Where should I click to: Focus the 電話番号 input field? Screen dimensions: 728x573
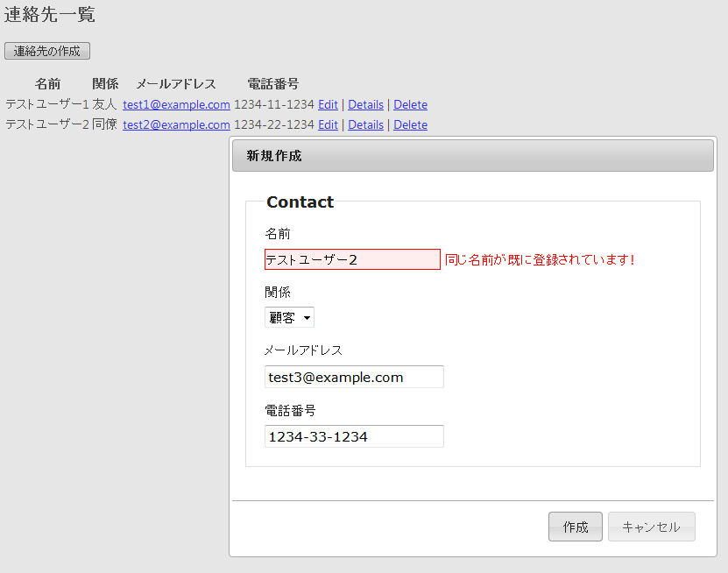(x=354, y=436)
